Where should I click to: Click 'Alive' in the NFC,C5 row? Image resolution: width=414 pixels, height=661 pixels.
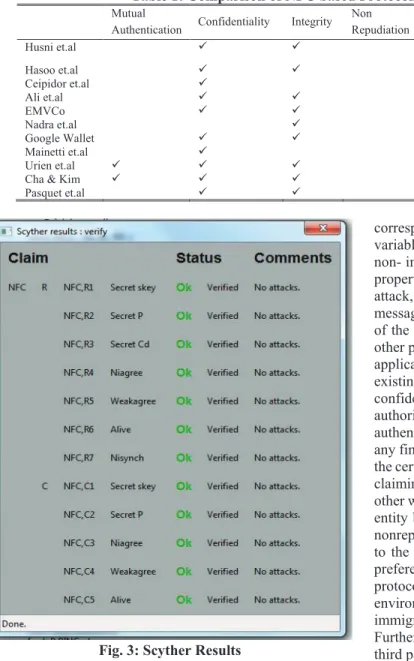121,600
